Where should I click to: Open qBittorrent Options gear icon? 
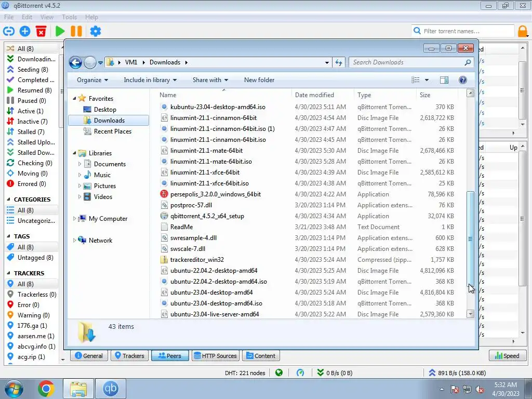(x=96, y=31)
